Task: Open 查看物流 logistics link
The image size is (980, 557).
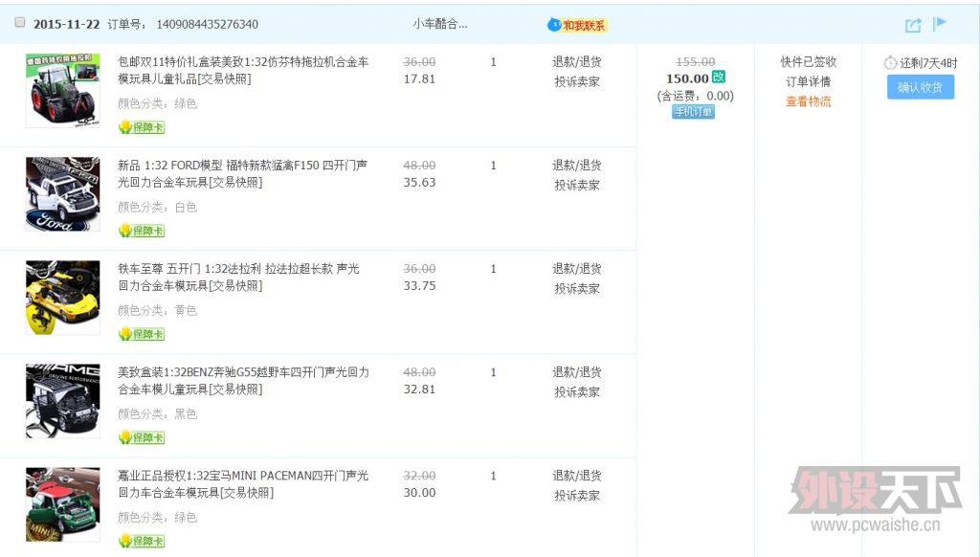Action: 808,101
